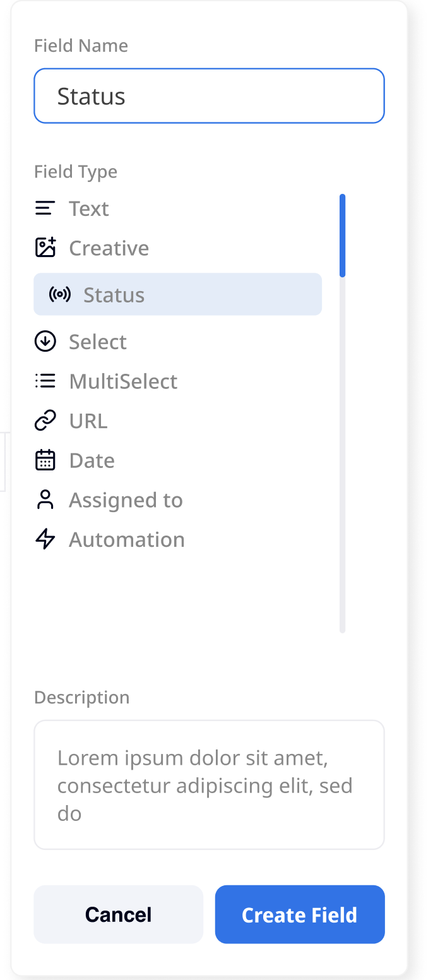Click the MultiSelect list icon

[45, 381]
